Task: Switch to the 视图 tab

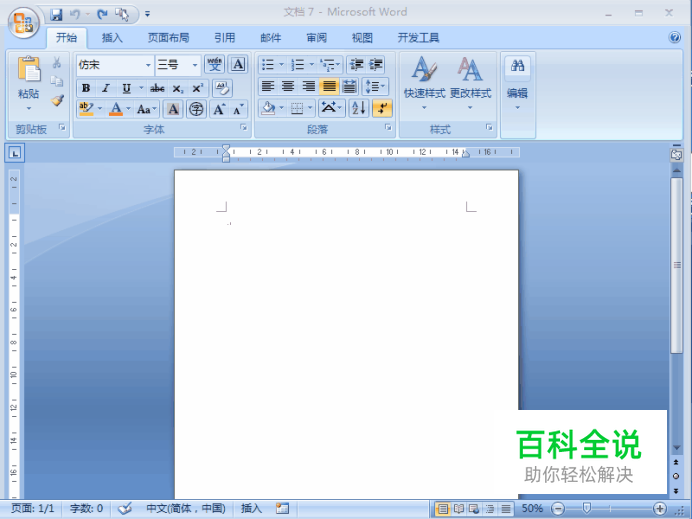Action: point(362,38)
